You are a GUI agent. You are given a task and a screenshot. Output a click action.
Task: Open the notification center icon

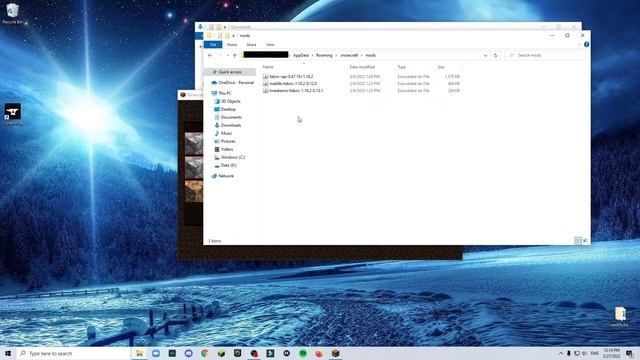(x=629, y=353)
